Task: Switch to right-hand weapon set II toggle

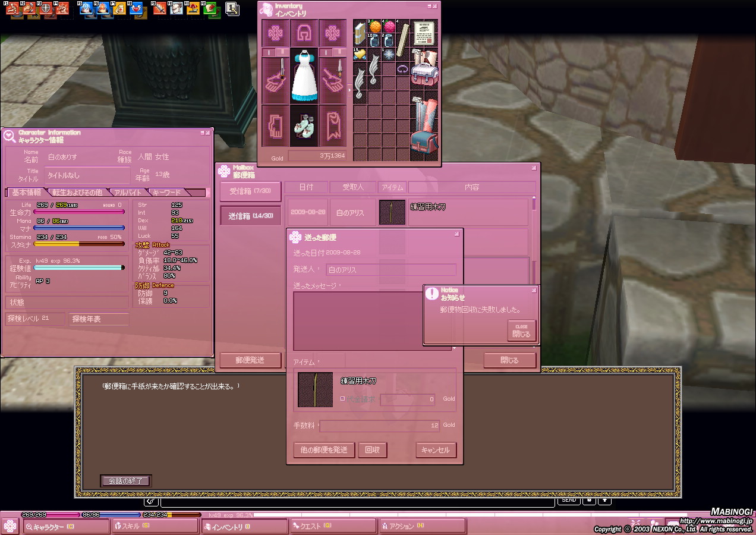Action: tap(341, 53)
